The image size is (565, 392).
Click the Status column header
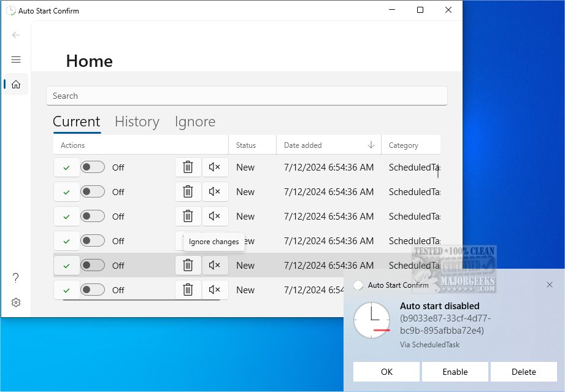tap(246, 145)
